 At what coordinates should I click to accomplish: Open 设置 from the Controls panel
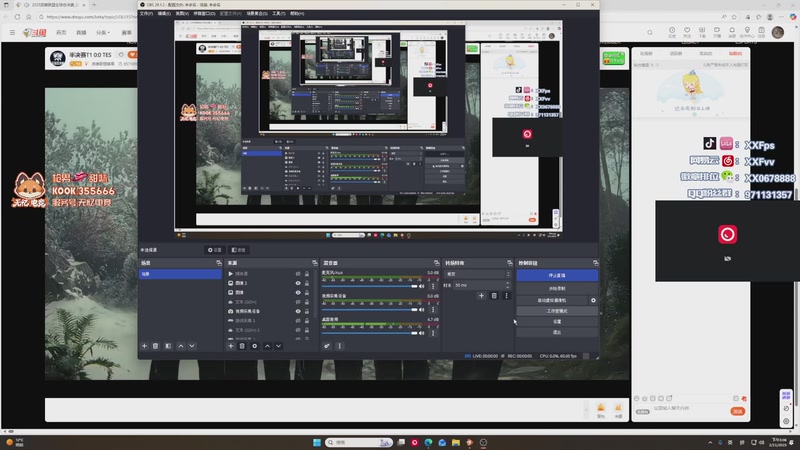557,321
